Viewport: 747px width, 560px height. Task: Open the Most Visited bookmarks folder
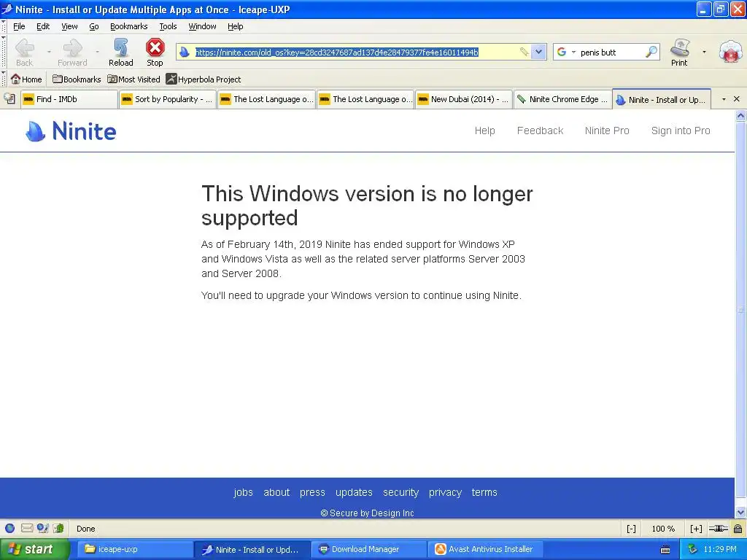[134, 79]
